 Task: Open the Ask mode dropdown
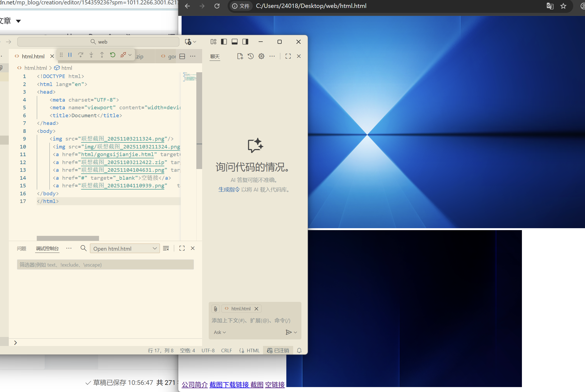pos(220,332)
